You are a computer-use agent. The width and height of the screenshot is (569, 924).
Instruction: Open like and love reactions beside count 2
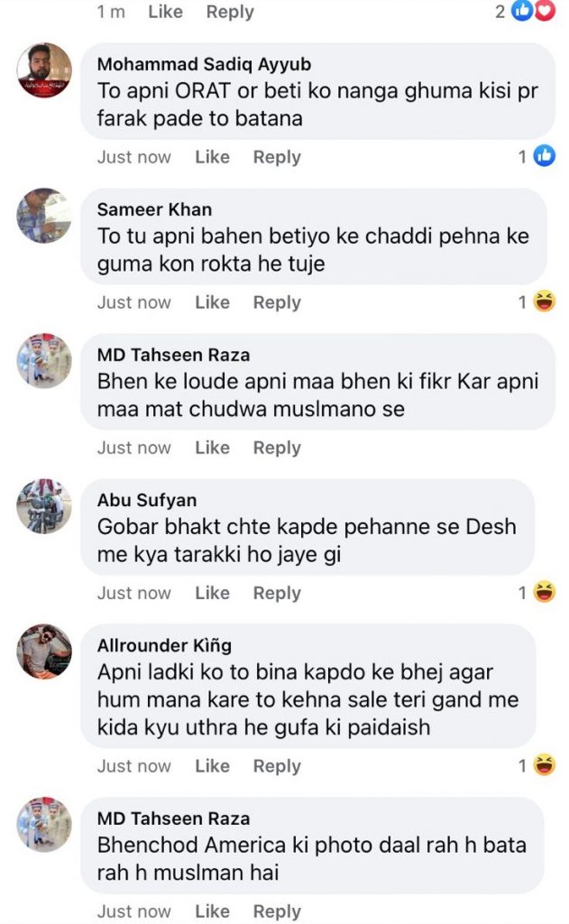(532, 11)
